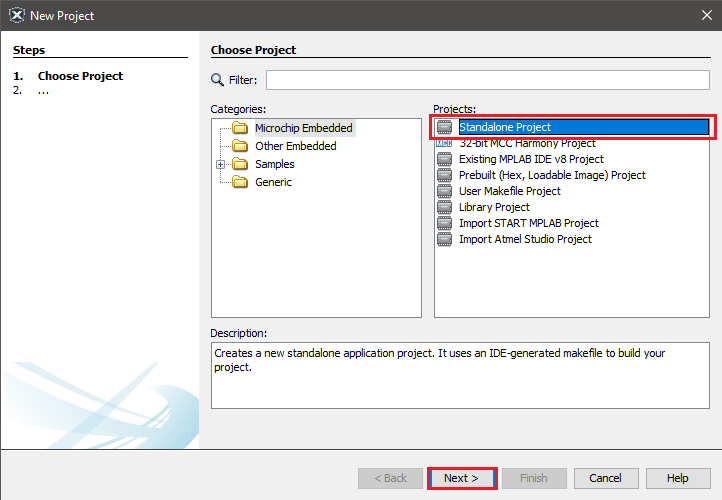Viewport: 722px width, 500px height.
Task: Select User Makefile Project
Action: (510, 191)
